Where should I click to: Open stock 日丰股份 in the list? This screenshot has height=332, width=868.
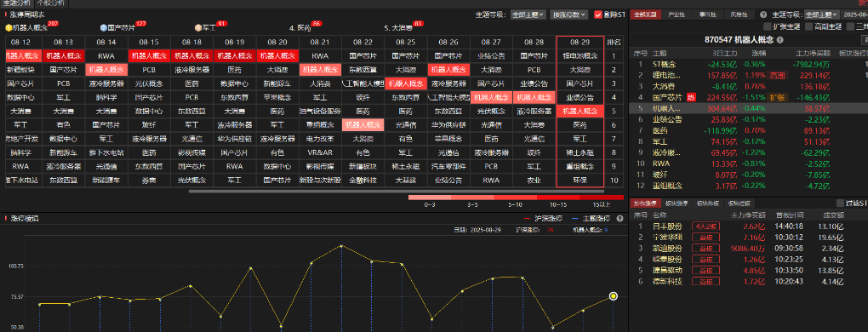[x=667, y=226]
